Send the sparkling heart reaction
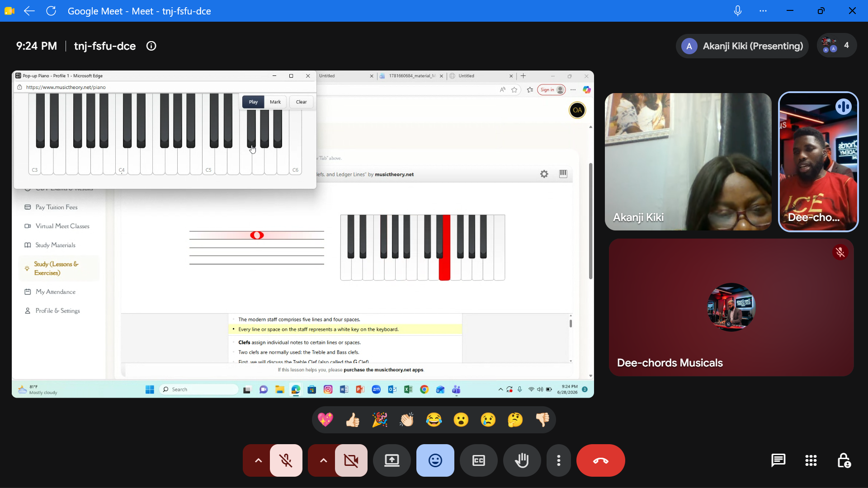The height and width of the screenshot is (488, 868). point(325,420)
